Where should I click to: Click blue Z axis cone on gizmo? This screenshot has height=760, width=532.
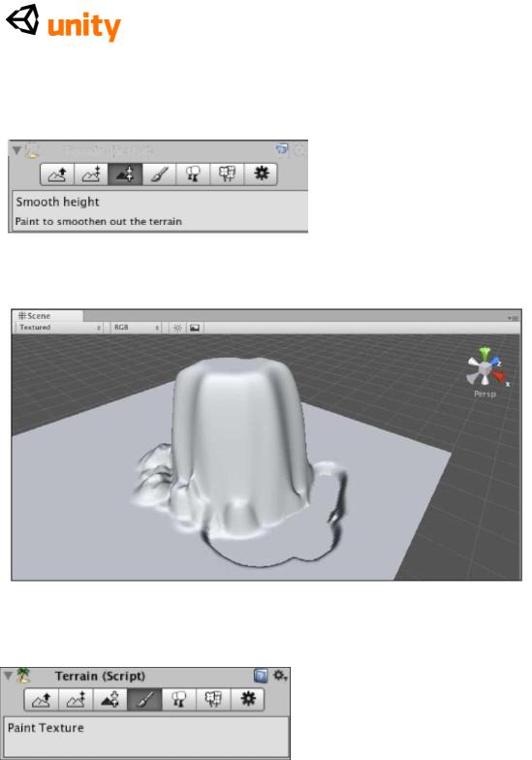click(496, 363)
